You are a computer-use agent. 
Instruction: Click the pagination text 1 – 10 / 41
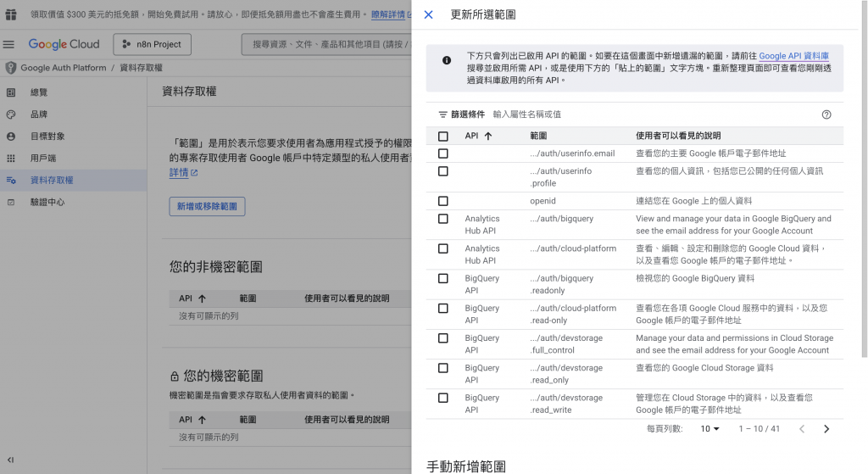[759, 429]
